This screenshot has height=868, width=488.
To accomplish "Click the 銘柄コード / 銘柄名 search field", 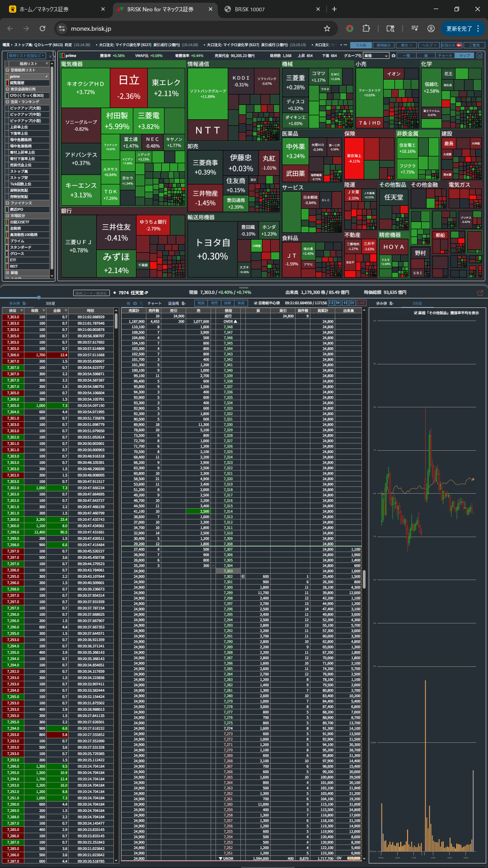I will [92, 293].
